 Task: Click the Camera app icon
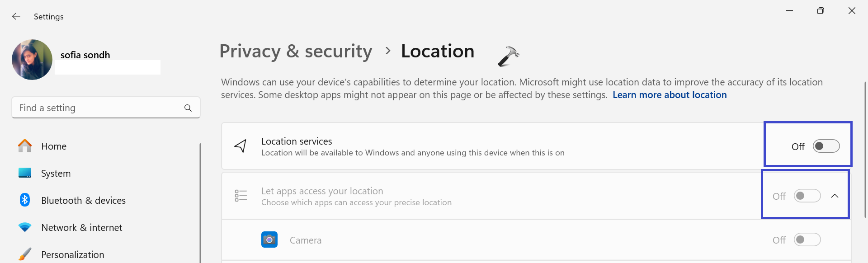coord(269,240)
